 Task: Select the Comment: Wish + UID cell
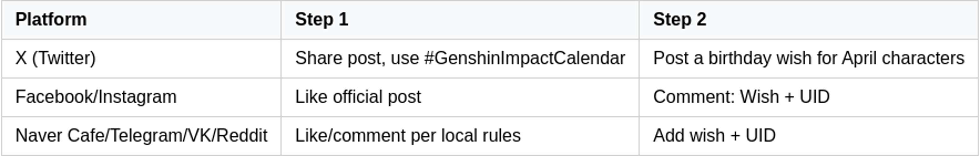tap(741, 97)
